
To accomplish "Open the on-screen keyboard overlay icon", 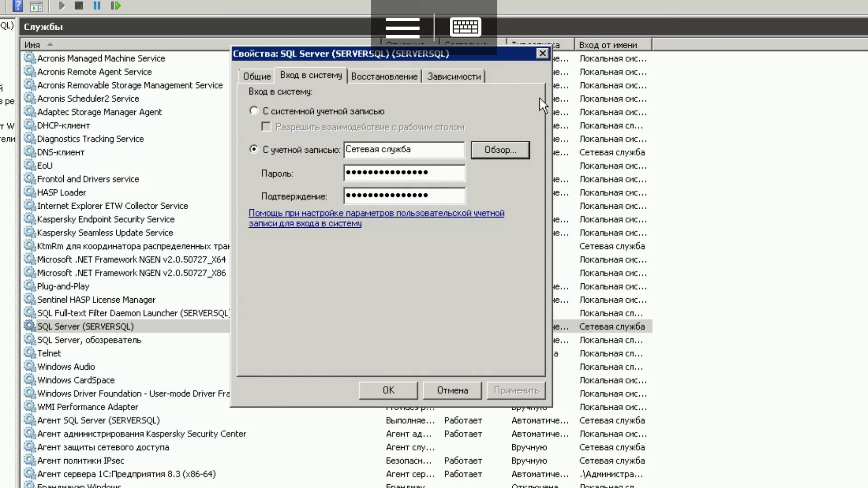I will pos(465,27).
